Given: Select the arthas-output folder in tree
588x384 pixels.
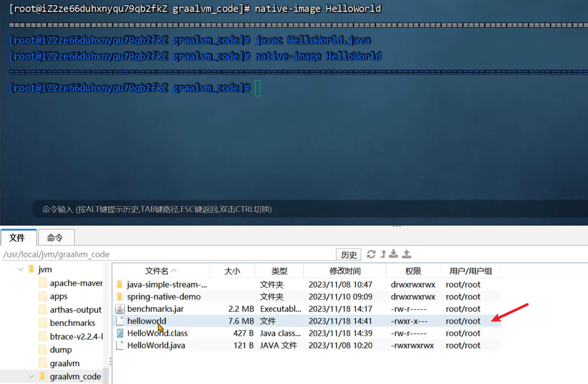Looking at the screenshot, I should [75, 310].
